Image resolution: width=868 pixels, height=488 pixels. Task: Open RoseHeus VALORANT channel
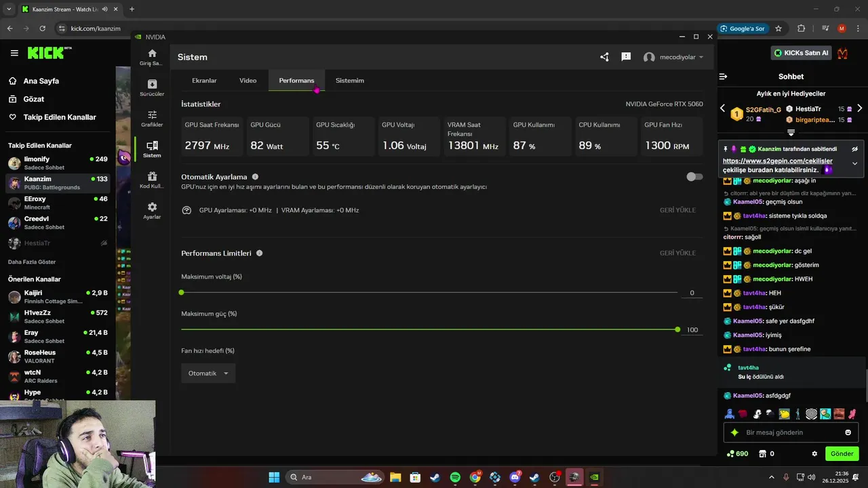pyautogui.click(x=58, y=357)
